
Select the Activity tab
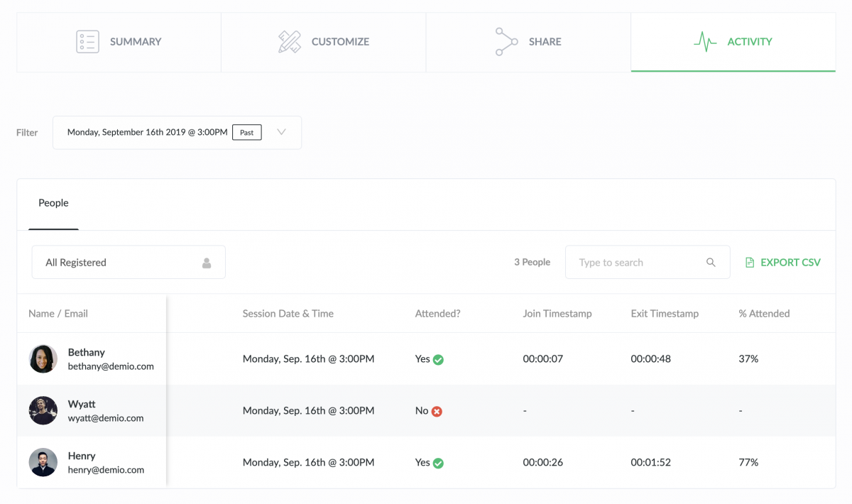coord(733,42)
